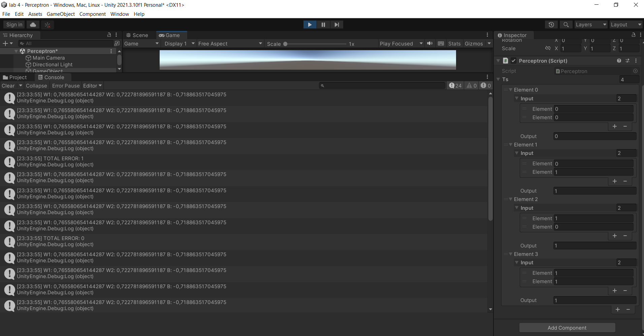Screen dimensions: 644x336
Task: Toggle the Perceptron Script enabled checkbox
Action: [514, 61]
